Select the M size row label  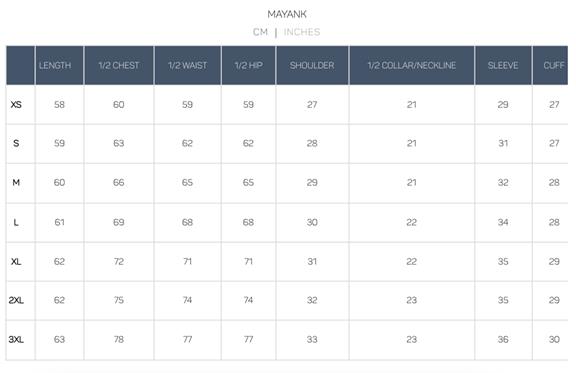point(16,183)
